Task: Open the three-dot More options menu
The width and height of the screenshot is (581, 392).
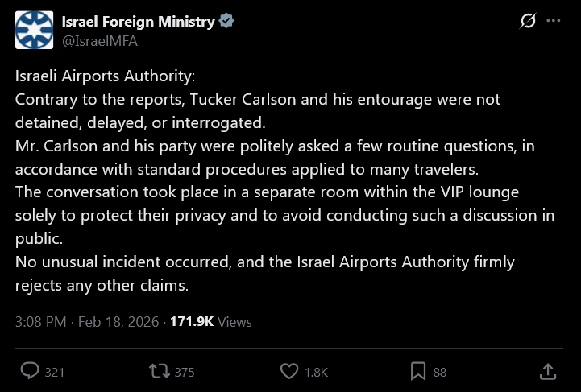Action: pyautogui.click(x=554, y=20)
